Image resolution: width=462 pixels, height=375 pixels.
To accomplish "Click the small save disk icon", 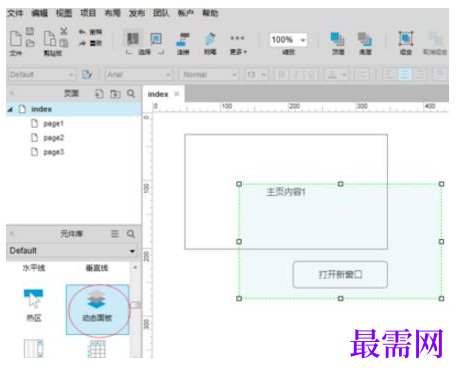I will coord(30,32).
